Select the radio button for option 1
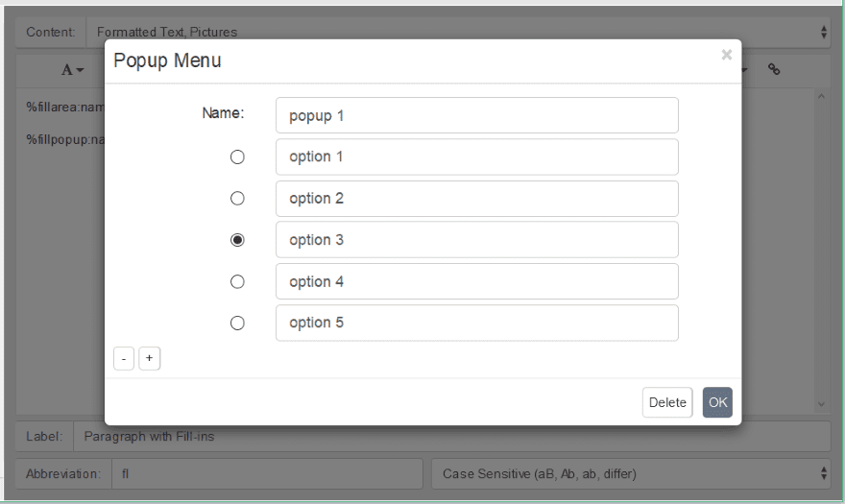Viewport: 845px width, 504px height. 238,157
